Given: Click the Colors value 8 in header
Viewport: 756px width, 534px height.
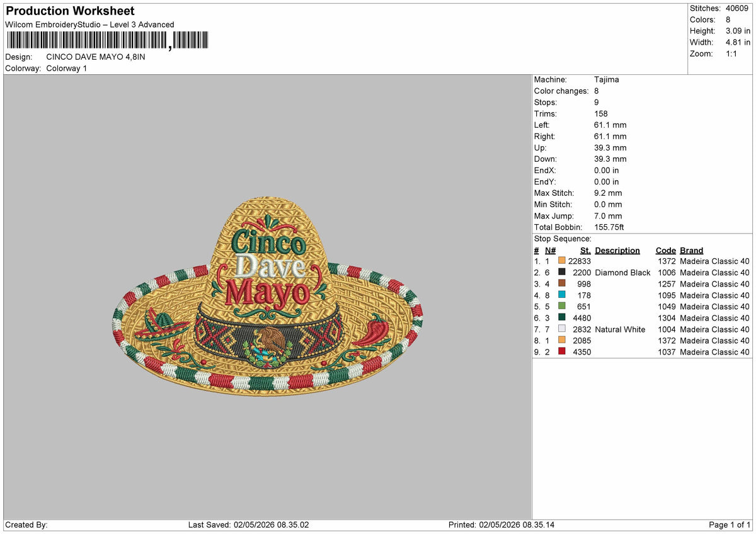Looking at the screenshot, I should pyautogui.click(x=728, y=20).
